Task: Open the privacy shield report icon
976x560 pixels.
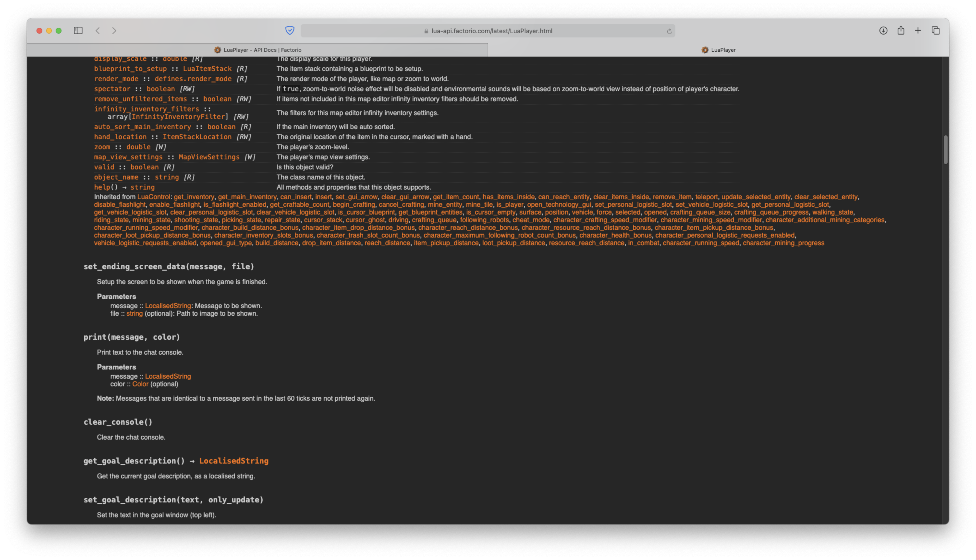Action: click(290, 30)
